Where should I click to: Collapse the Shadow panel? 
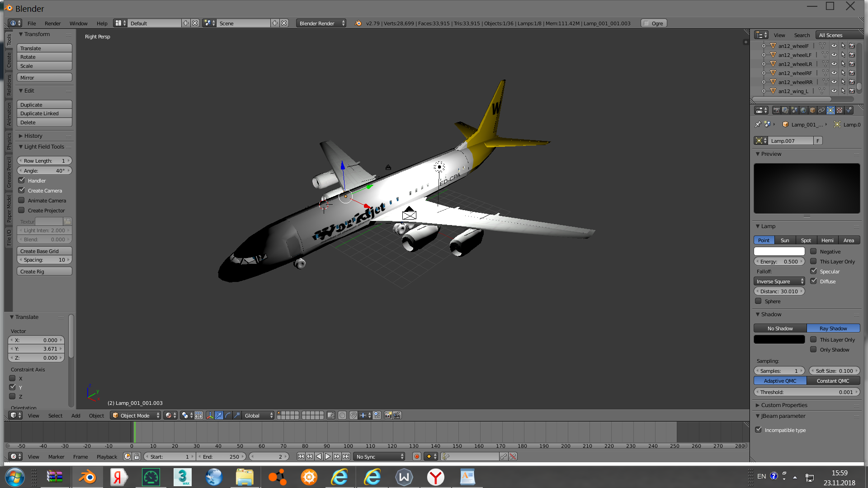[771, 314]
